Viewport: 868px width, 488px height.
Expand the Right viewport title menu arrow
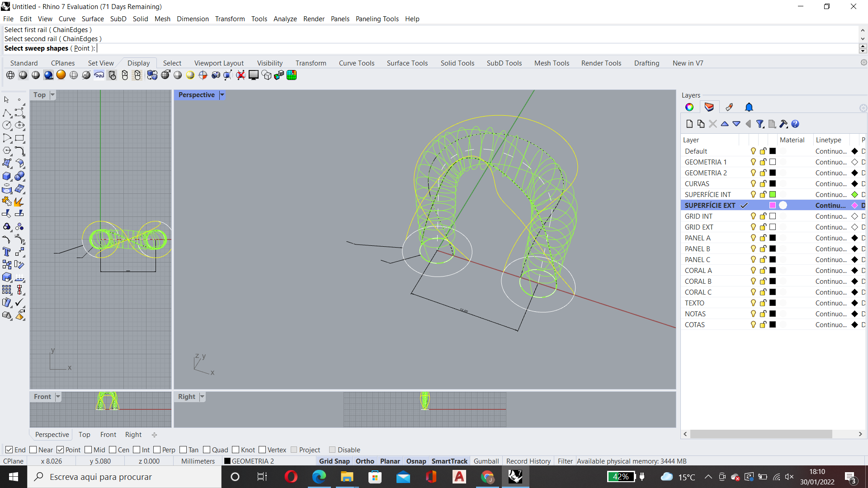[202, 397]
